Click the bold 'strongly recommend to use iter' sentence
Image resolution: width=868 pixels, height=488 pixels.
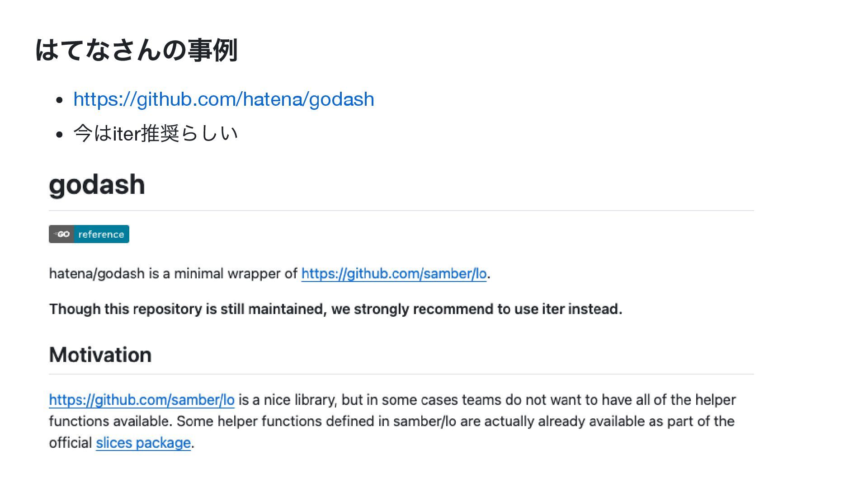335,309
